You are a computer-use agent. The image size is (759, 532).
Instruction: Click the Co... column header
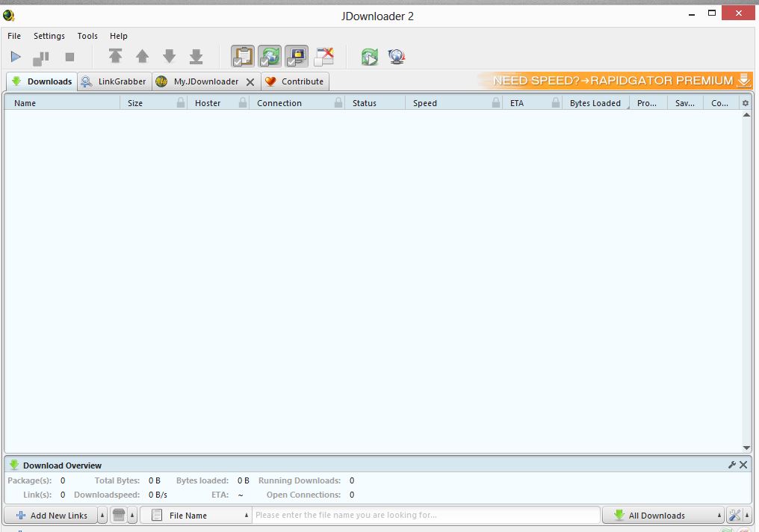coord(720,103)
